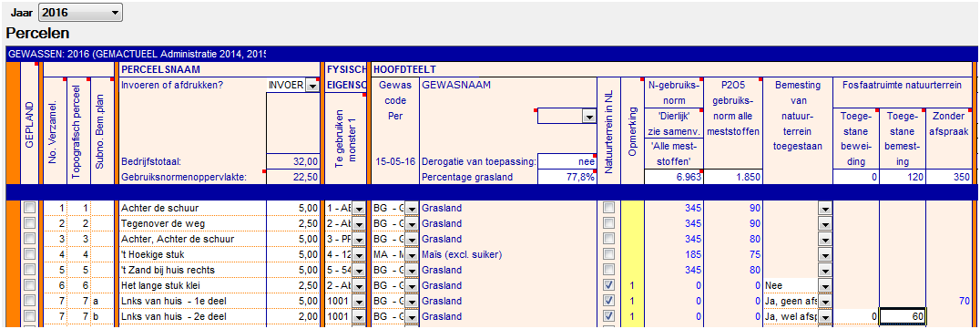
Task: Click the date 15-05-16 under Gewas code
Action: (395, 161)
